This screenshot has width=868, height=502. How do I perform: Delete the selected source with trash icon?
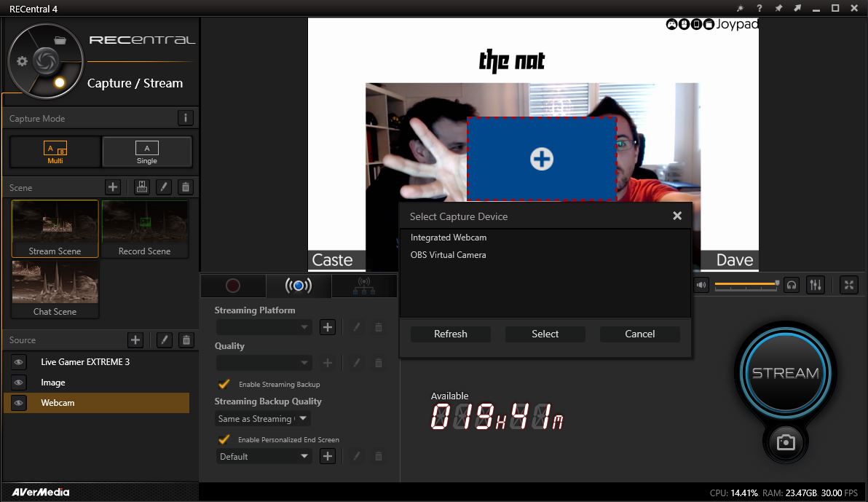pyautogui.click(x=186, y=340)
